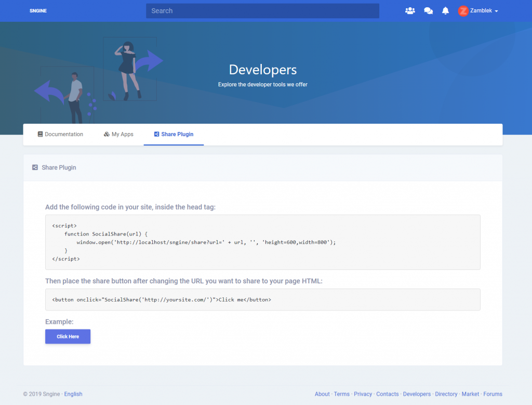The height and width of the screenshot is (405, 532).
Task: Open the friend requests icon
Action: 410,11
